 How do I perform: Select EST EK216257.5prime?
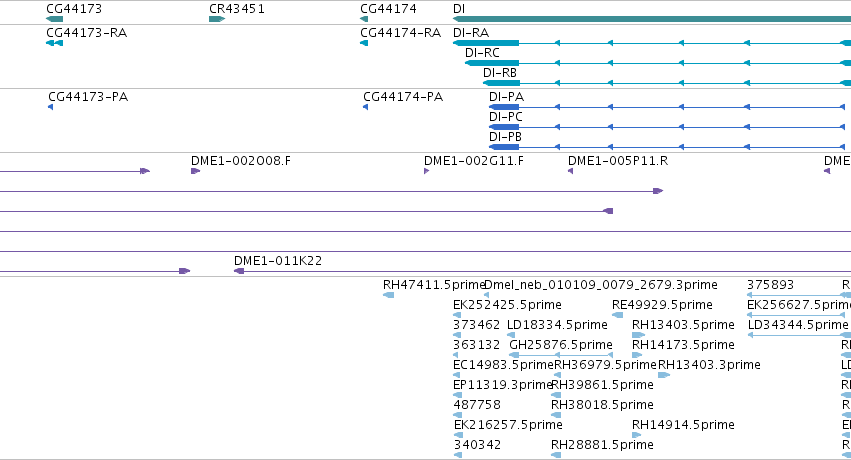pos(508,425)
